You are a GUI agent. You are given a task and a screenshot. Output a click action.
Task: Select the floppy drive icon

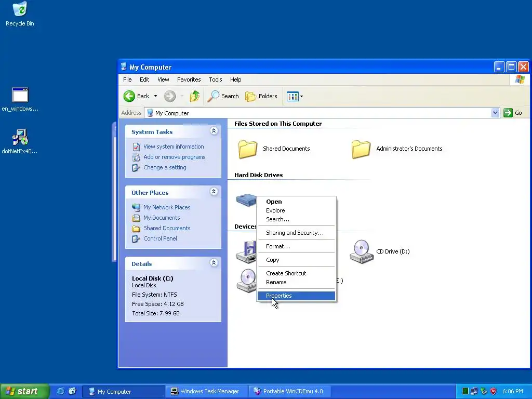click(246, 251)
